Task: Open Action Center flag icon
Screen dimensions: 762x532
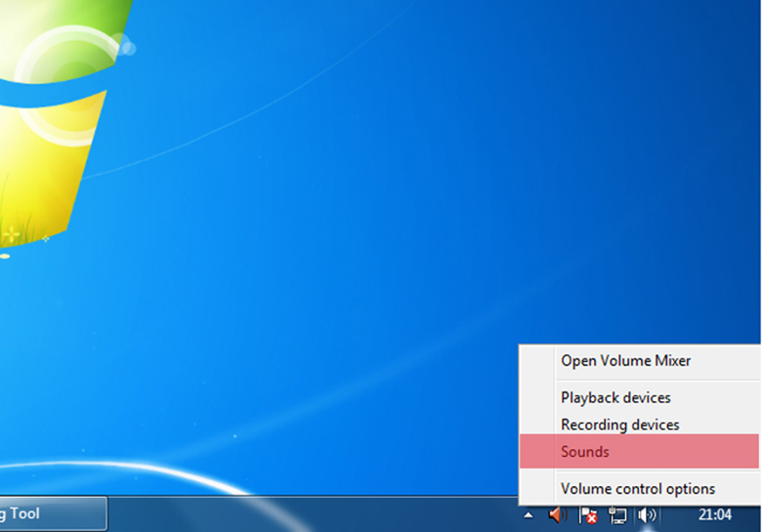Action: [x=588, y=514]
